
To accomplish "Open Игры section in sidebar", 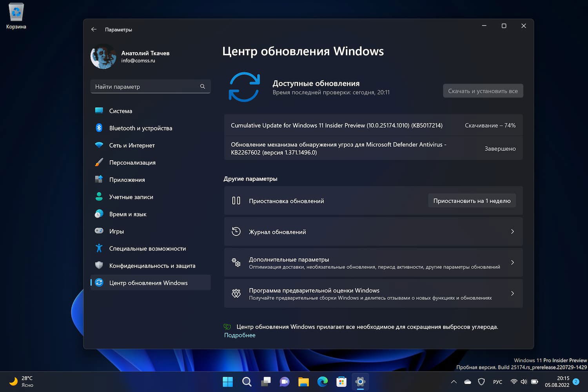I will 151,231.
